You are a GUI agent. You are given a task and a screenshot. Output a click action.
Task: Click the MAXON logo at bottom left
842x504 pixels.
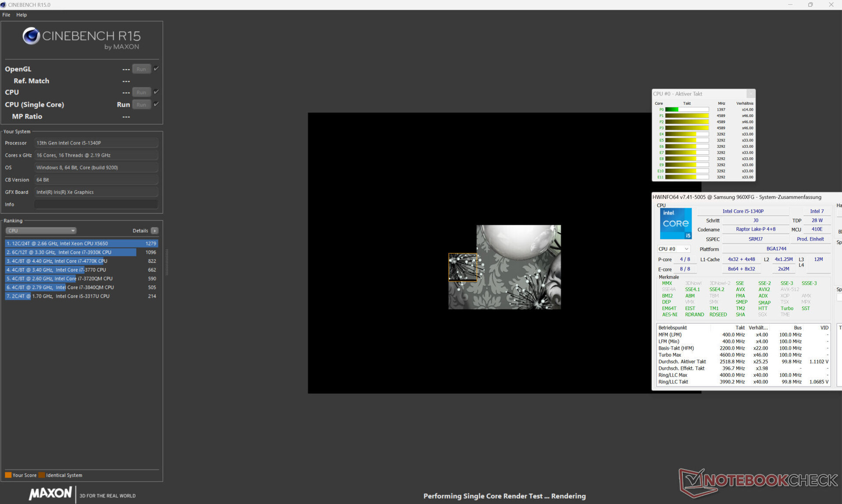(x=50, y=493)
